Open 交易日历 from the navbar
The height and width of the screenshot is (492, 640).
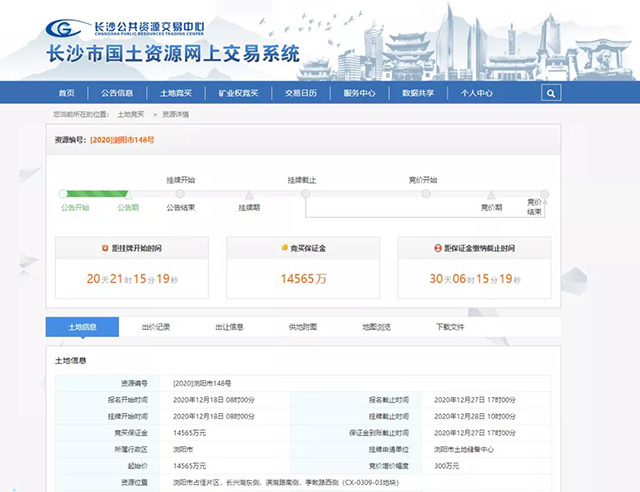pos(300,93)
